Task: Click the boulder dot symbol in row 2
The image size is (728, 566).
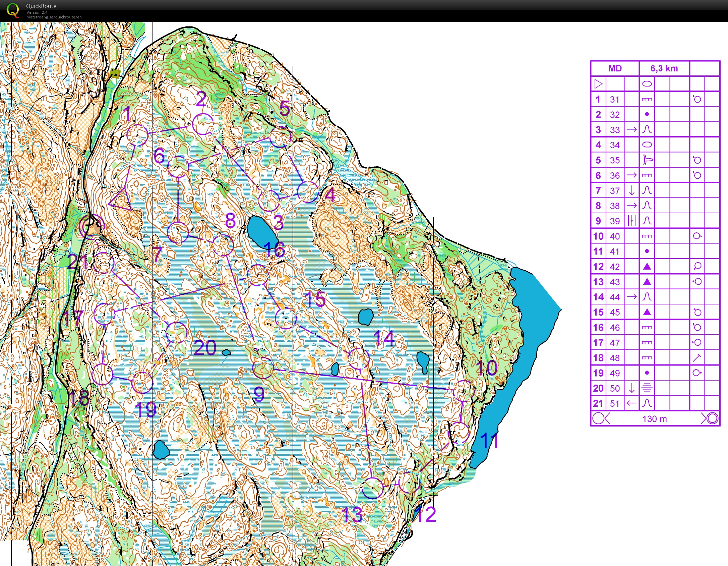Action: (647, 114)
